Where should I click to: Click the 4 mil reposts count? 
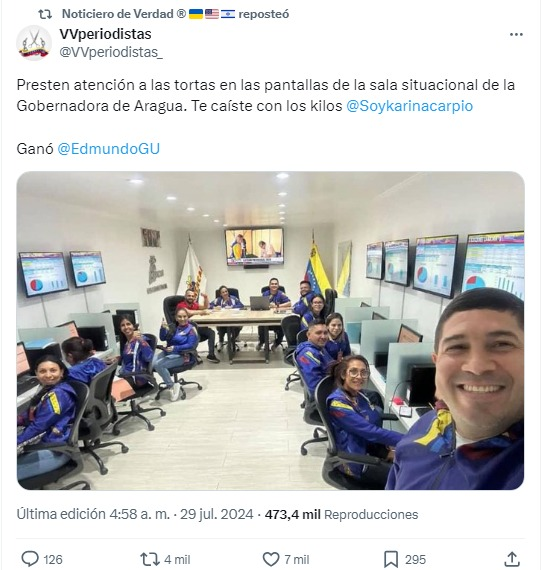click(177, 559)
